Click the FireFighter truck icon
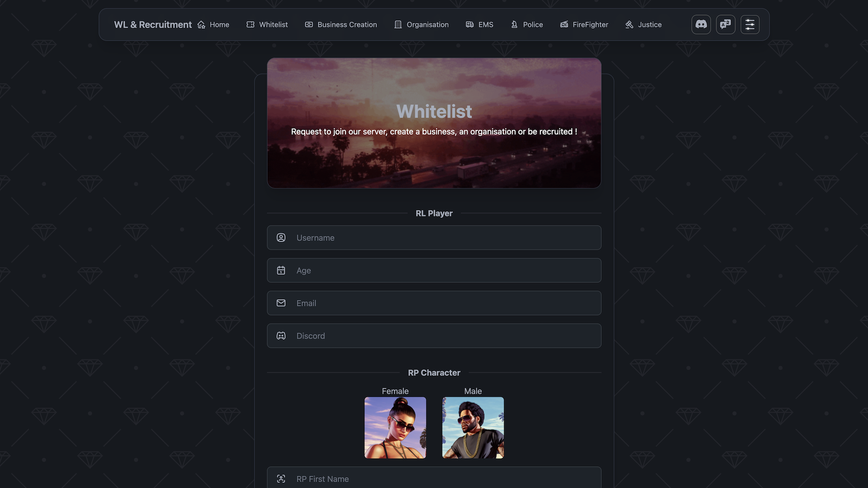Image resolution: width=868 pixels, height=488 pixels. pos(564,24)
